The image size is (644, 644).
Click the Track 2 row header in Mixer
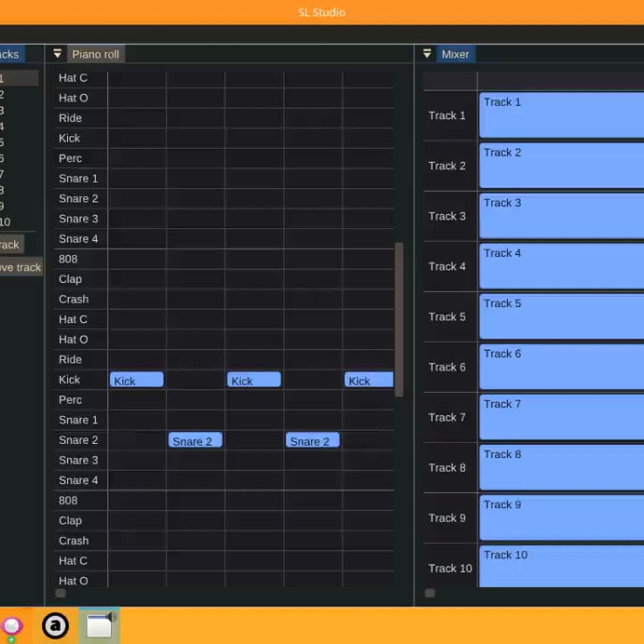450,166
